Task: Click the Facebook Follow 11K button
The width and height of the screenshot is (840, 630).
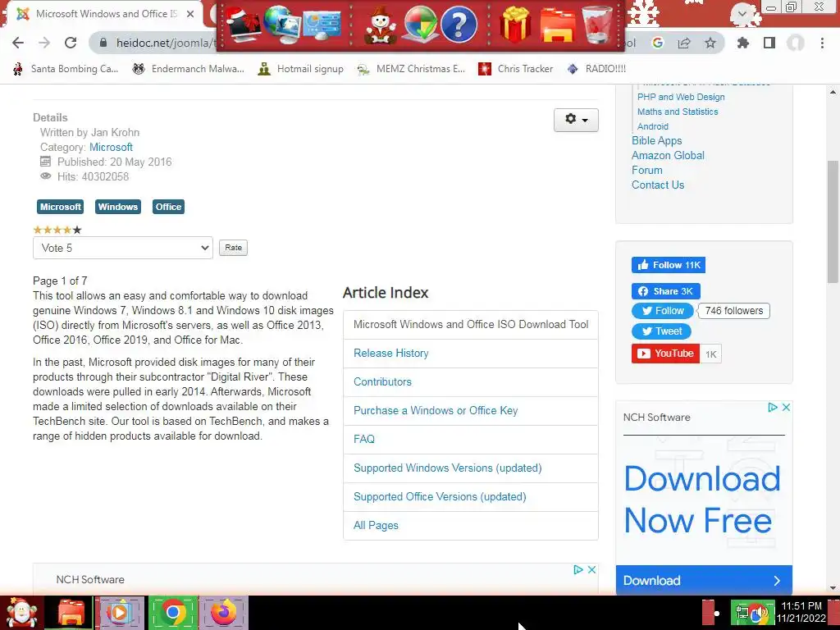Action: click(668, 265)
